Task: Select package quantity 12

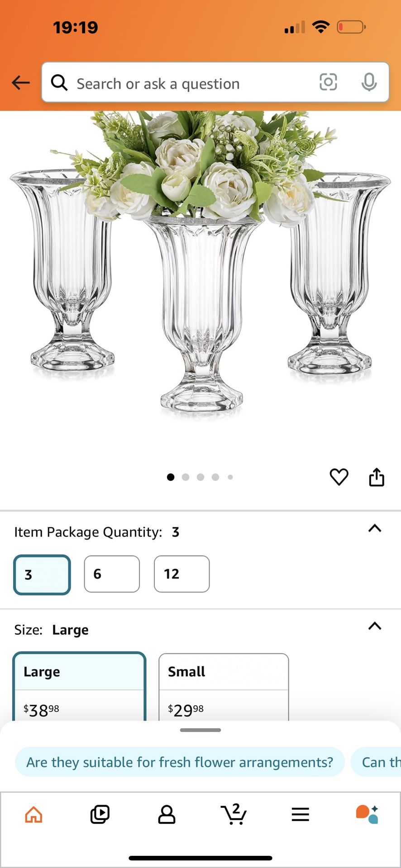Action: click(x=181, y=574)
